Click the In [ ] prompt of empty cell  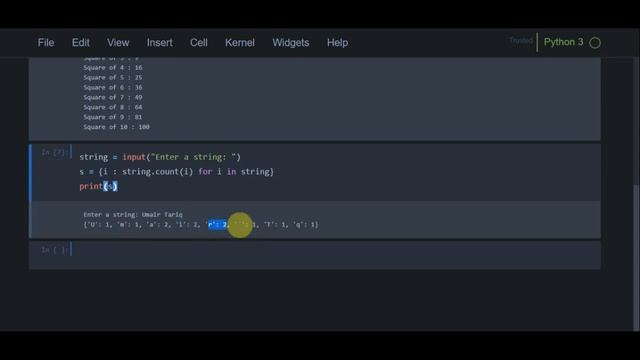click(x=54, y=250)
